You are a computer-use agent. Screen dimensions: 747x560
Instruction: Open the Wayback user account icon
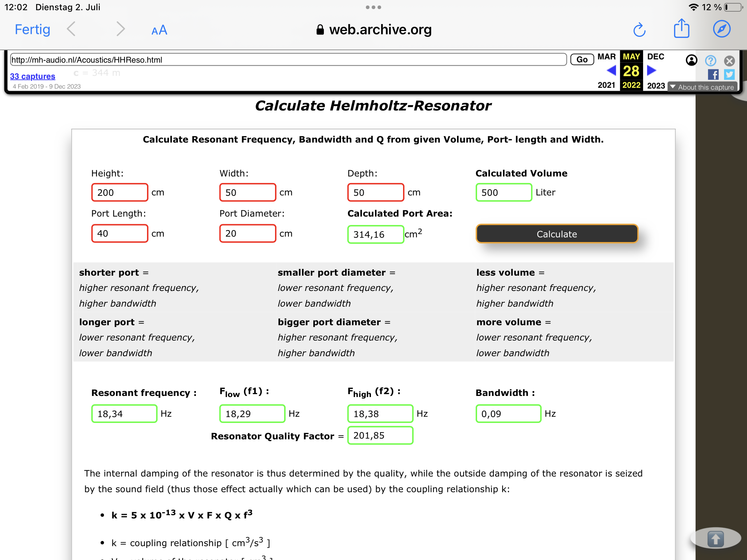(692, 60)
